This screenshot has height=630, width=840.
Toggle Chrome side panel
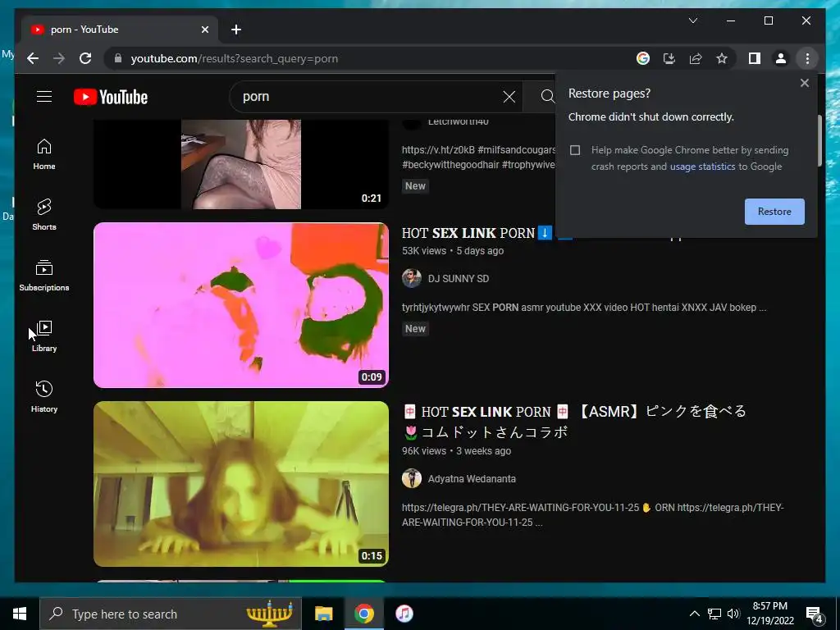(755, 58)
